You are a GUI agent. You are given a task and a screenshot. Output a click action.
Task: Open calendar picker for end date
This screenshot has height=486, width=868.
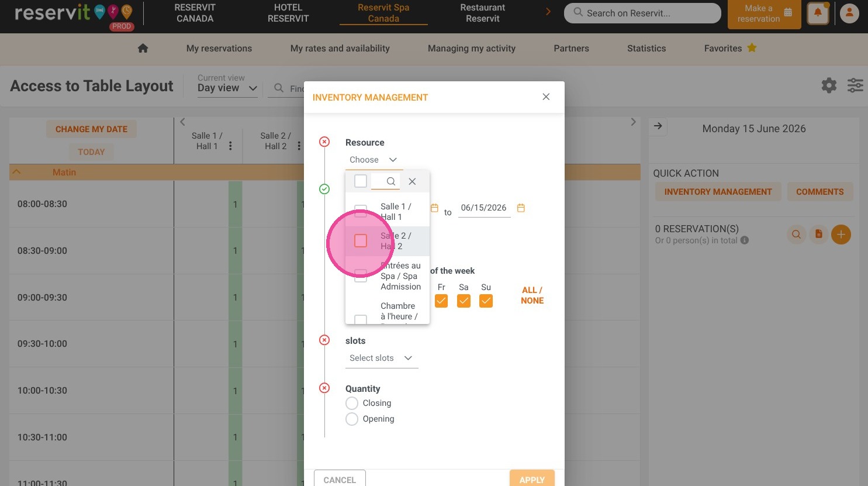521,208
